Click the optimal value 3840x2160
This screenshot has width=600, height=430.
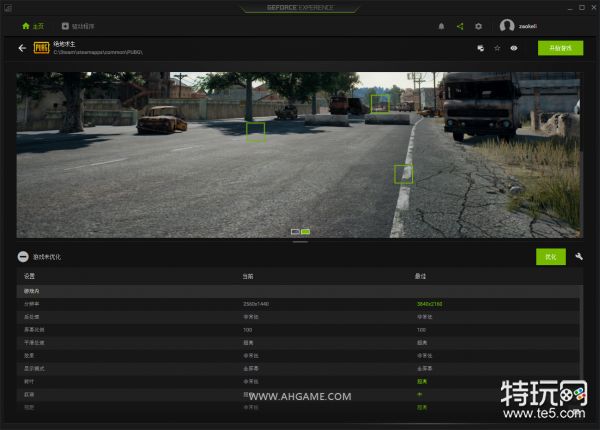429,304
